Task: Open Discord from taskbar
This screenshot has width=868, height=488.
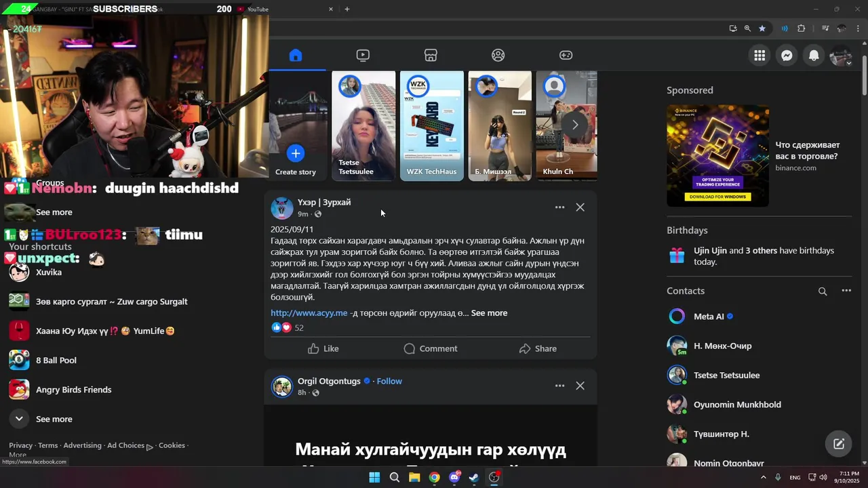Action: point(454,477)
